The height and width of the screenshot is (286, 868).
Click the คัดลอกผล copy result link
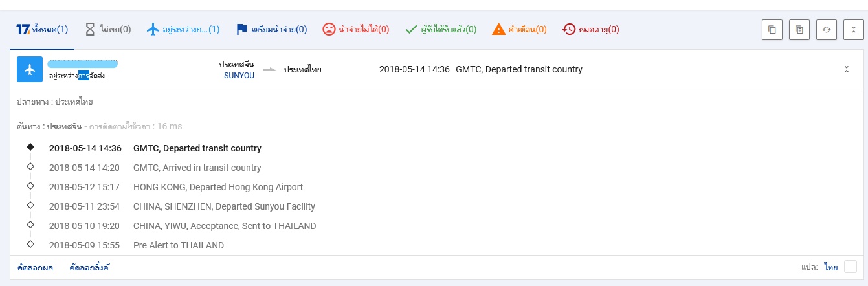pos(36,267)
